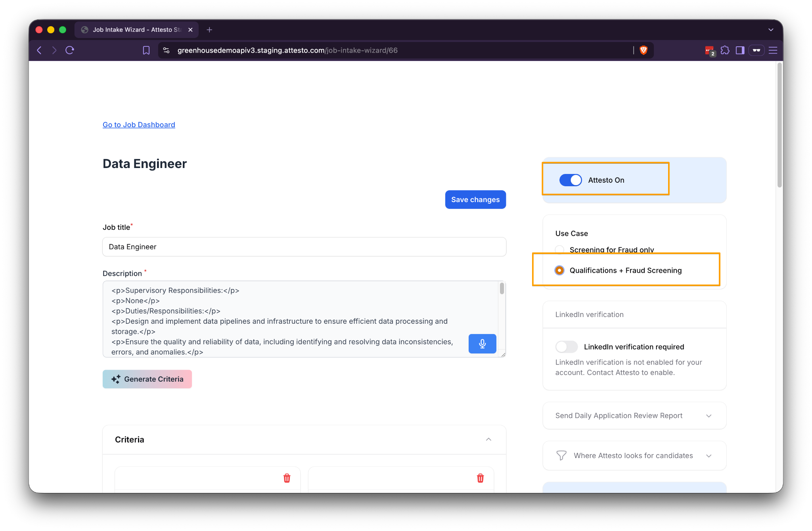Screen dimensions: 812x531
Task: Start voice dictation with the microphone button
Action: [482, 344]
